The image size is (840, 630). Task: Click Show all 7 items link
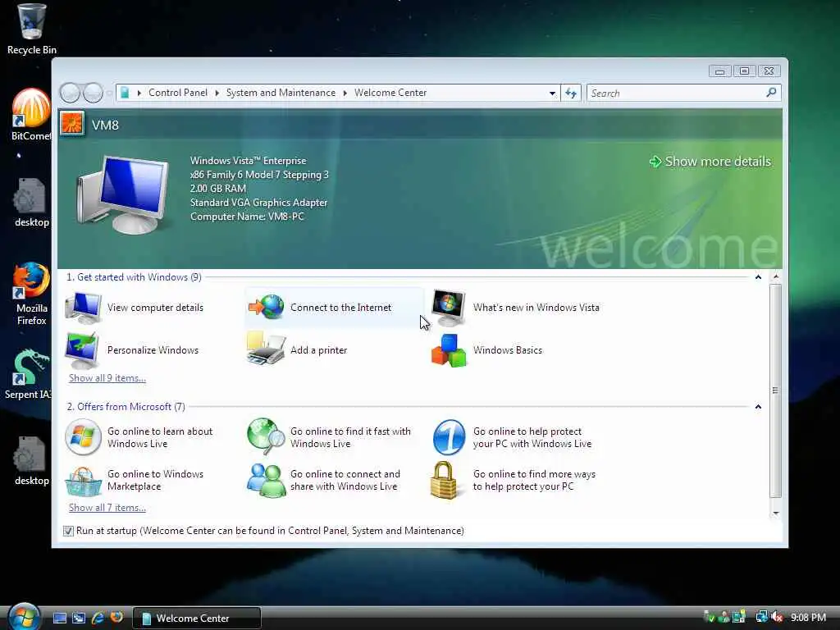[107, 507]
